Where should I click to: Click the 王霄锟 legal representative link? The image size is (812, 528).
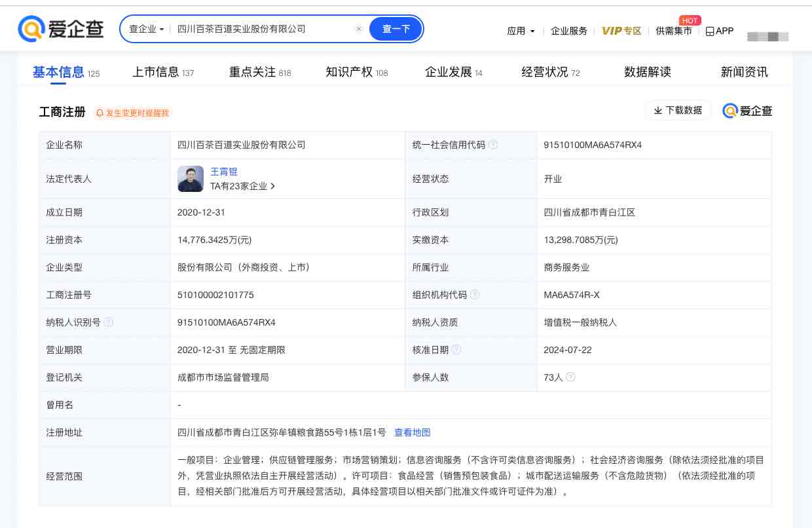coord(224,172)
